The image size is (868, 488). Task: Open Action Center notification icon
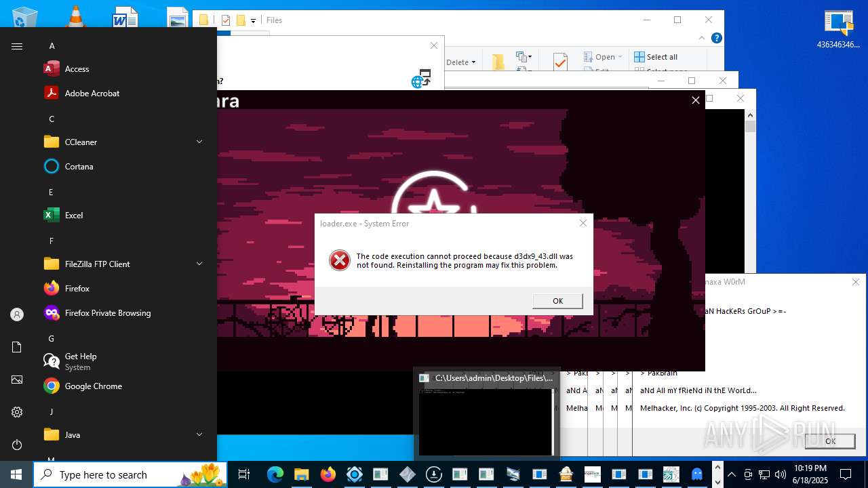tap(846, 474)
